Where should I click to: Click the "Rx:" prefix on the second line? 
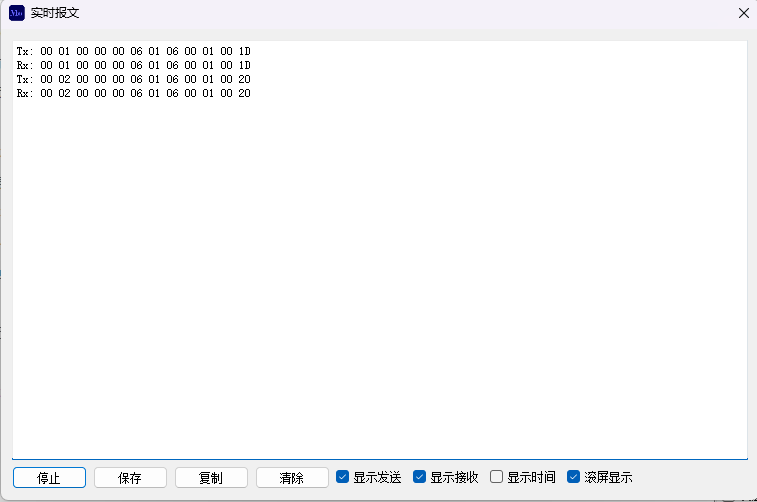pyautogui.click(x=25, y=65)
